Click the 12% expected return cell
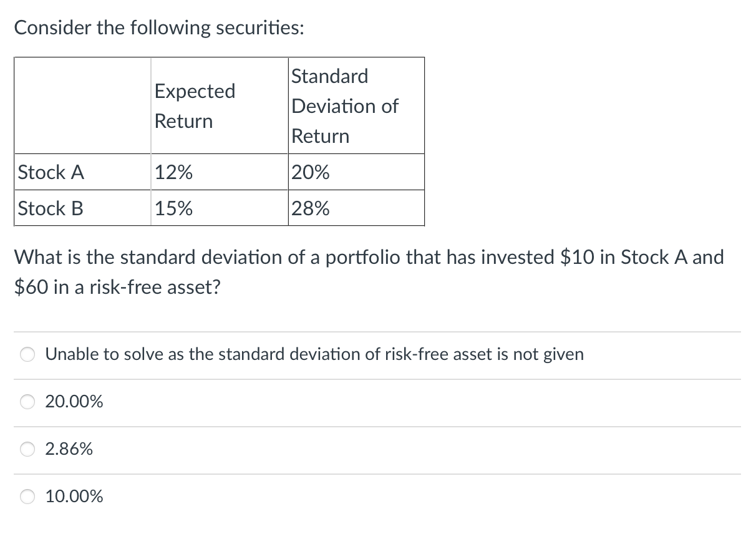 click(x=219, y=172)
